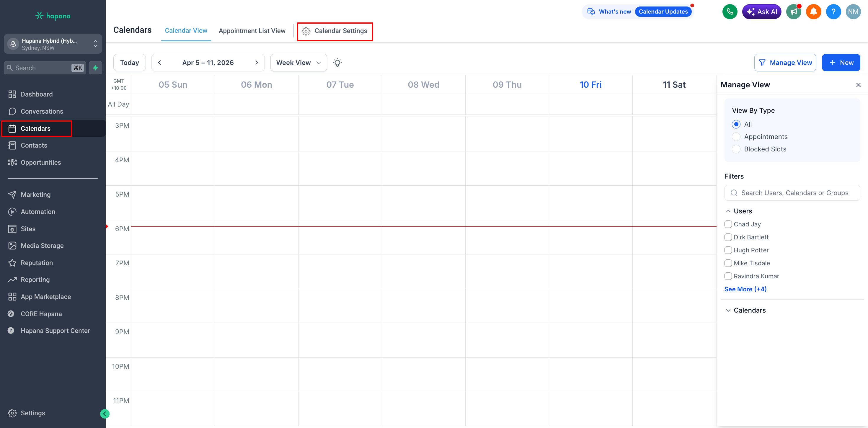
Task: Go to next week arrow
Action: point(257,63)
